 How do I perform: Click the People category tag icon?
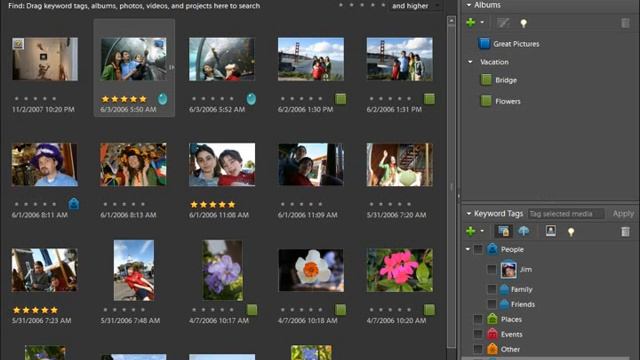(492, 249)
